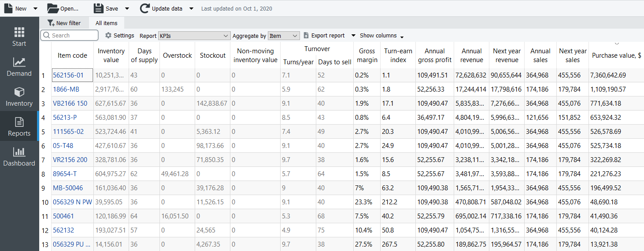Click the Open folder icon
Viewport: 644px width, 251px height.
(52, 8)
